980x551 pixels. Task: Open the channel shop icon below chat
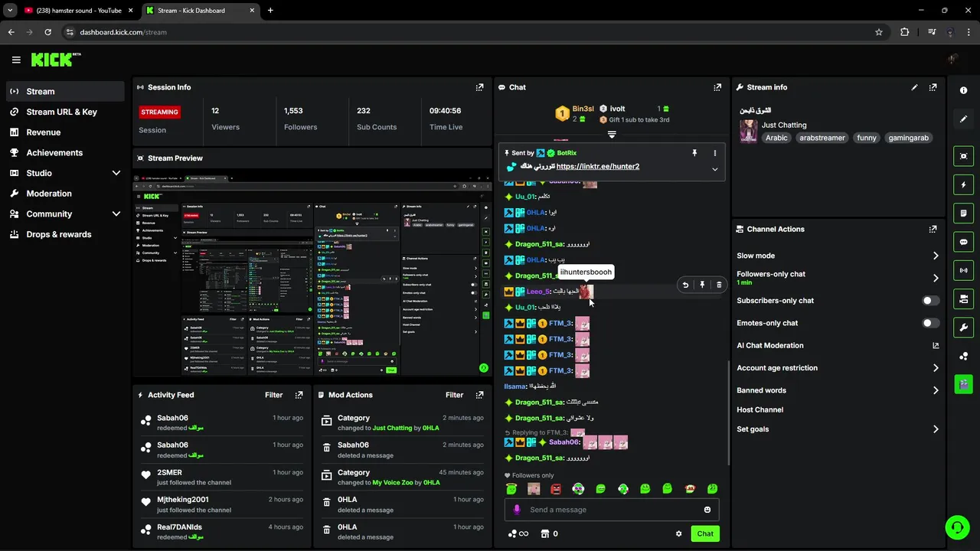(x=545, y=534)
